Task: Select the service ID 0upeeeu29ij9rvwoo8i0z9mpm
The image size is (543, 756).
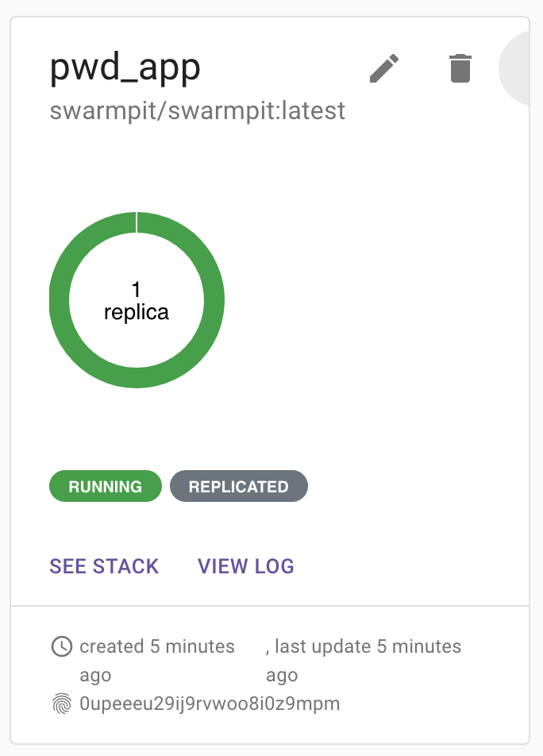Action: (209, 704)
